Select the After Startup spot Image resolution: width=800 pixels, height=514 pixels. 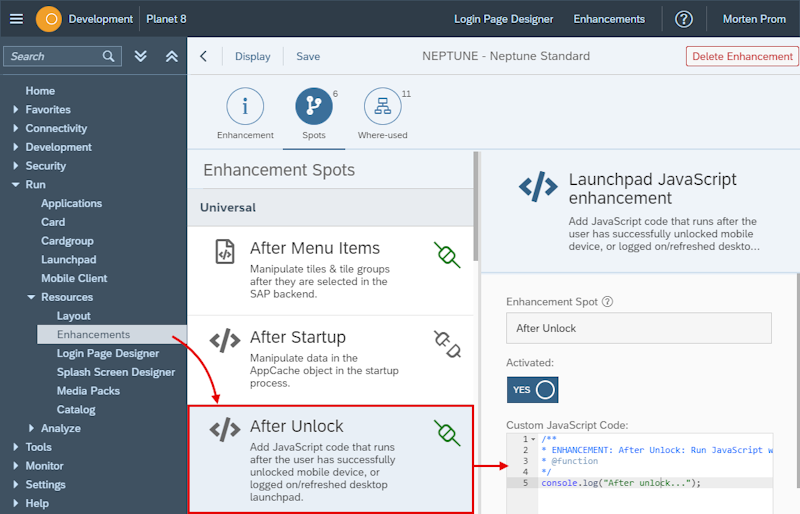coord(331,360)
